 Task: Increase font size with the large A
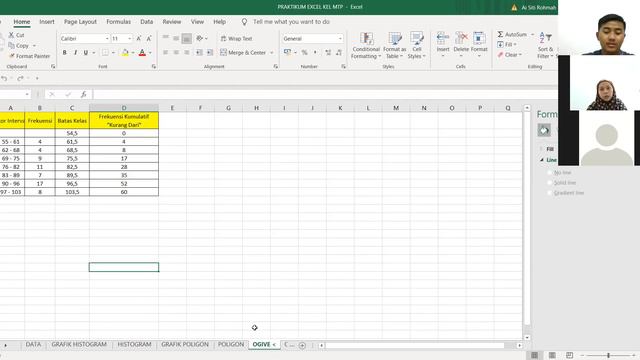[139, 38]
